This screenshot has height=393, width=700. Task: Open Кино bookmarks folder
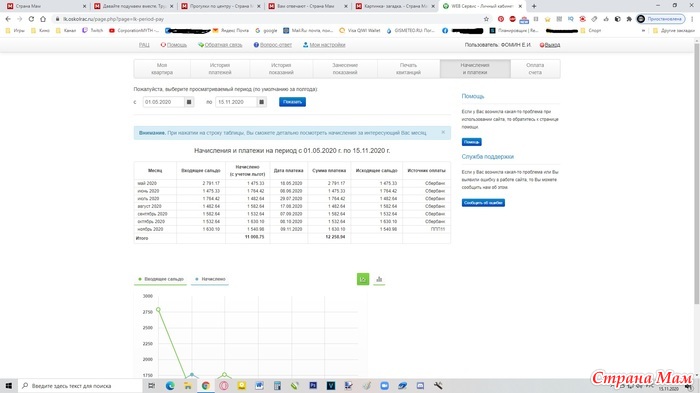coord(40,30)
